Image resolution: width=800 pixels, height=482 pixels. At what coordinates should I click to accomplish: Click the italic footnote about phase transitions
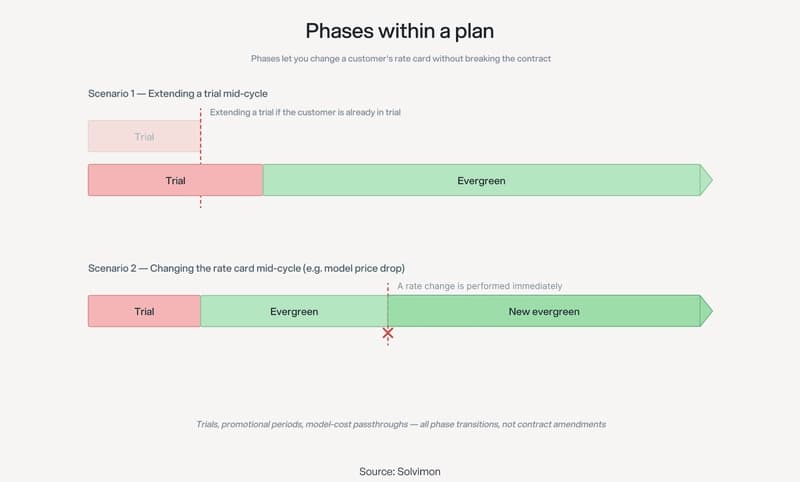[401, 424]
